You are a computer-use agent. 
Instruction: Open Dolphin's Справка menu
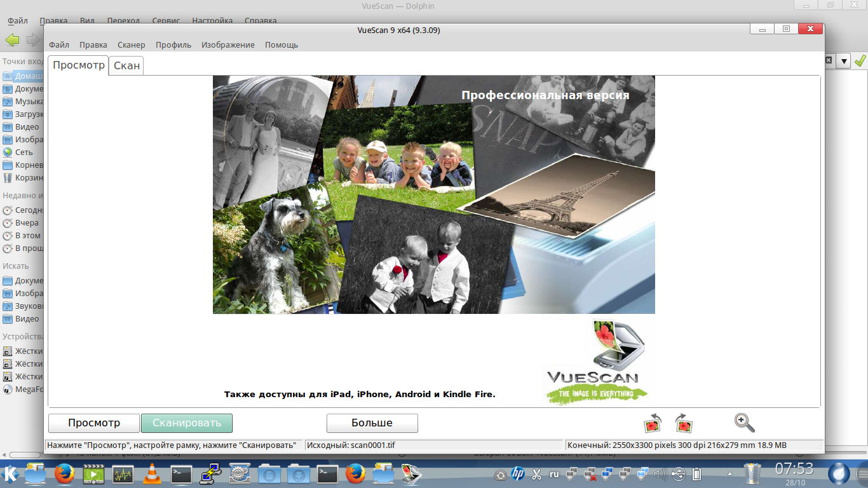(x=261, y=21)
